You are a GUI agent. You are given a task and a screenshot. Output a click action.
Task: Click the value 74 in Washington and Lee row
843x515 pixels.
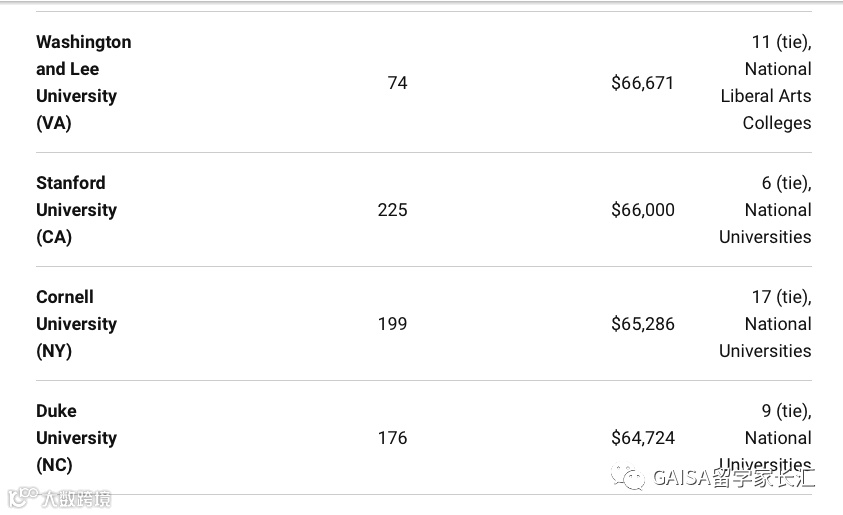pos(397,83)
